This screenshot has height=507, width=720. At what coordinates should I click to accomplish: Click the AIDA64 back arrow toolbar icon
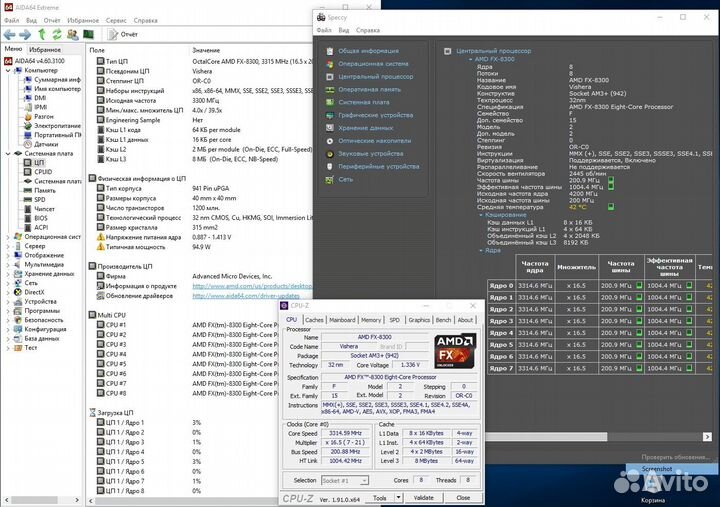pyautogui.click(x=9, y=34)
